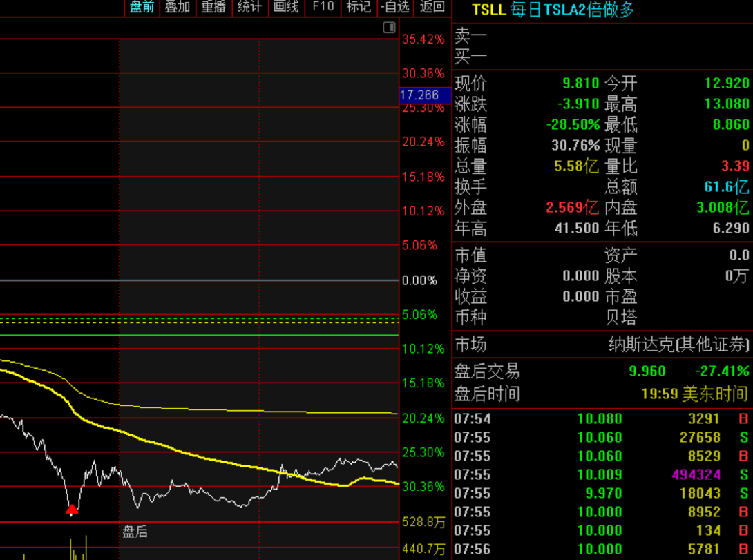Open the 统计 statistics tool
The width and height of the screenshot is (753, 560).
point(249,7)
